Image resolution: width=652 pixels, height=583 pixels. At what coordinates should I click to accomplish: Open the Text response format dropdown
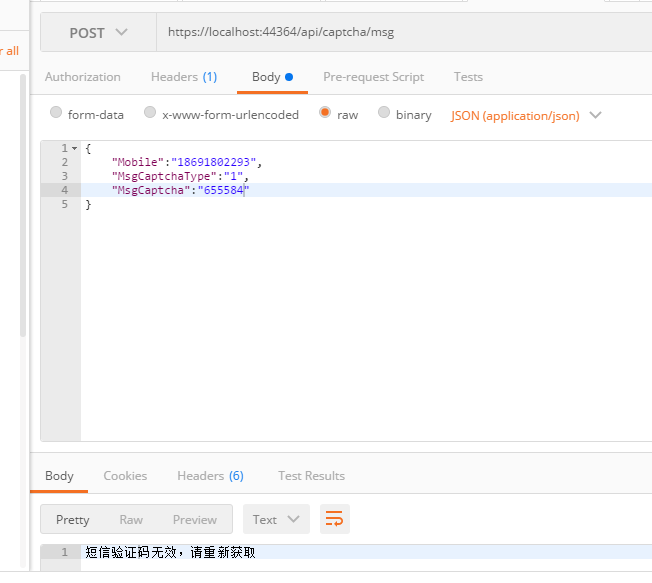(275, 519)
